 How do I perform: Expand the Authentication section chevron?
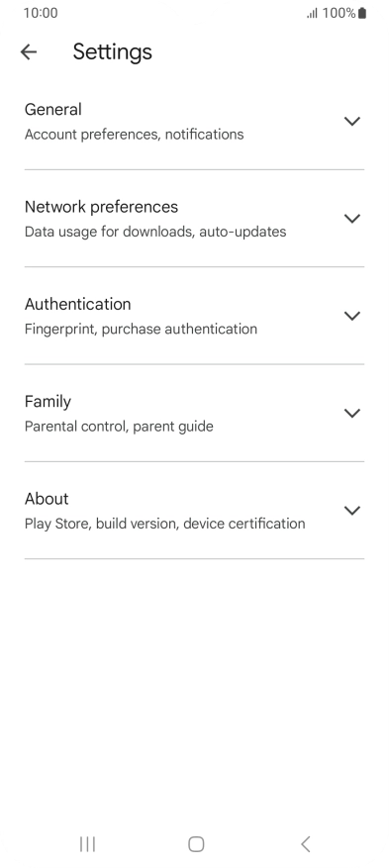click(x=352, y=316)
